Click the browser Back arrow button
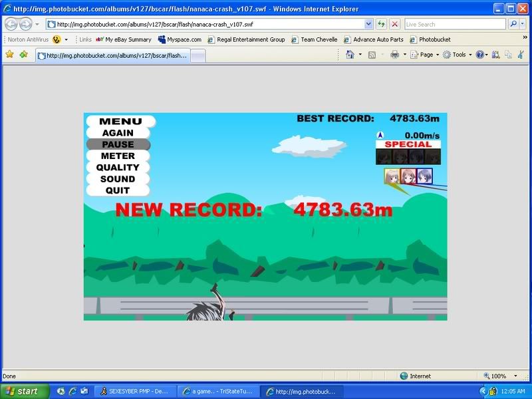Screen dimensions: 532x399 (x=12, y=24)
